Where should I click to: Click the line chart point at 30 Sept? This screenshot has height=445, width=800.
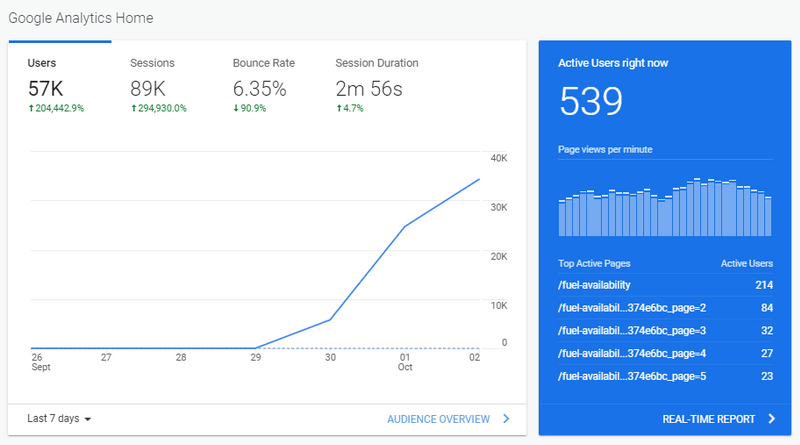[331, 320]
